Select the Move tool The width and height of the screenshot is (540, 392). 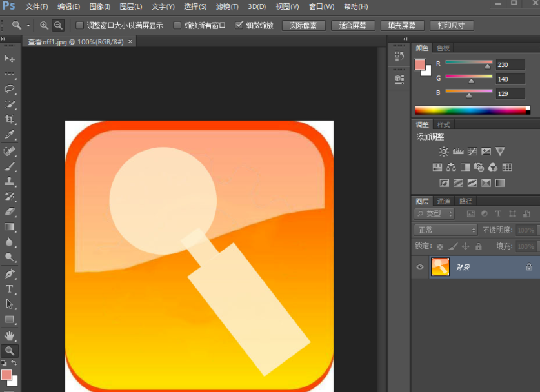tap(10, 59)
